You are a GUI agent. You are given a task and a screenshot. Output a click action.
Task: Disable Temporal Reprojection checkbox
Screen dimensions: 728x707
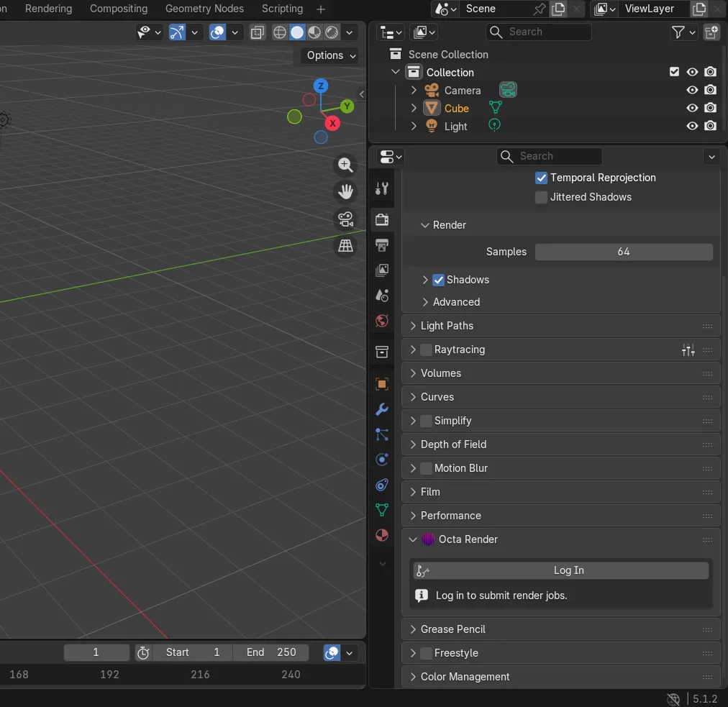click(541, 178)
